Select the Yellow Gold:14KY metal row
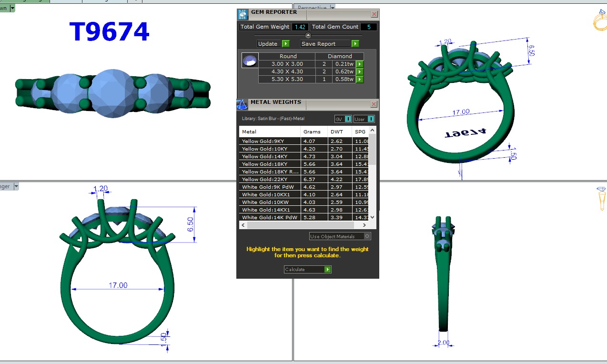Image resolution: width=607 pixels, height=364 pixels. [270, 156]
